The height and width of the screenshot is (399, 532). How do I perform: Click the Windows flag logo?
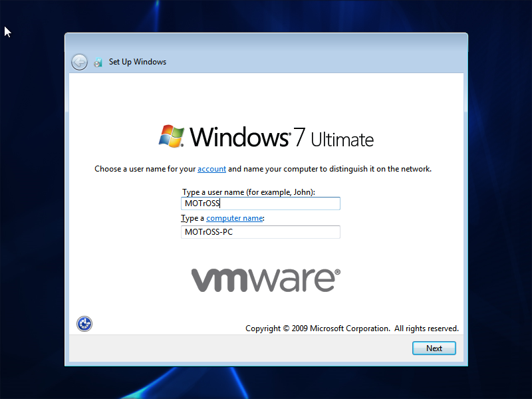[x=172, y=136]
